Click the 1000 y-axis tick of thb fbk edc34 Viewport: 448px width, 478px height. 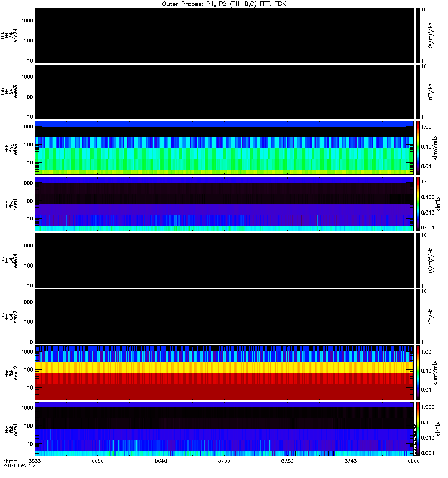pyautogui.click(x=27, y=127)
